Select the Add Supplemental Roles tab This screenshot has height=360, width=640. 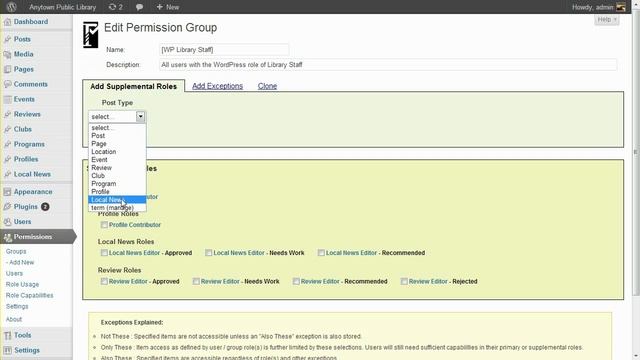click(133, 86)
